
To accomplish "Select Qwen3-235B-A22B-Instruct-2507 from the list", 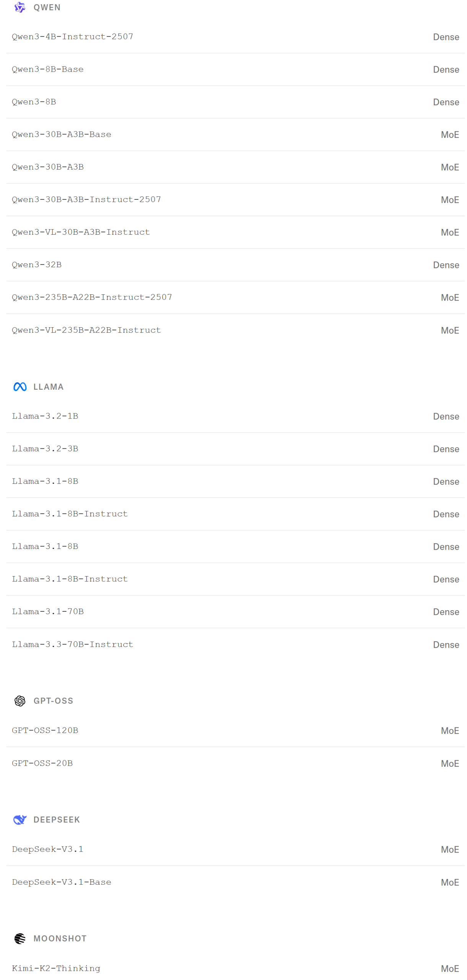I will [92, 297].
